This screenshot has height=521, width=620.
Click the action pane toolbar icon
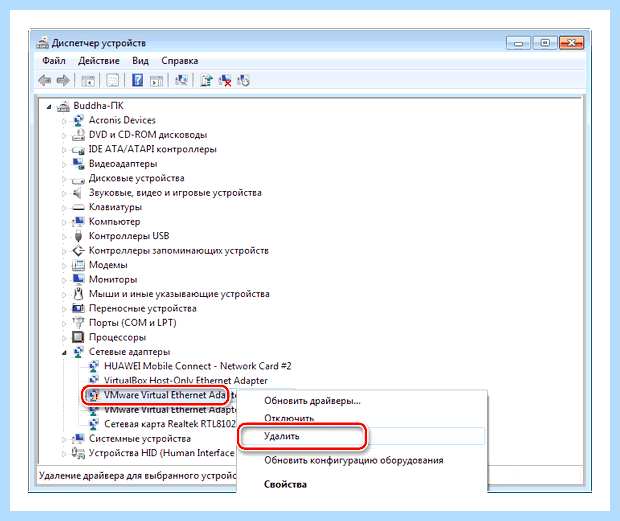click(157, 81)
